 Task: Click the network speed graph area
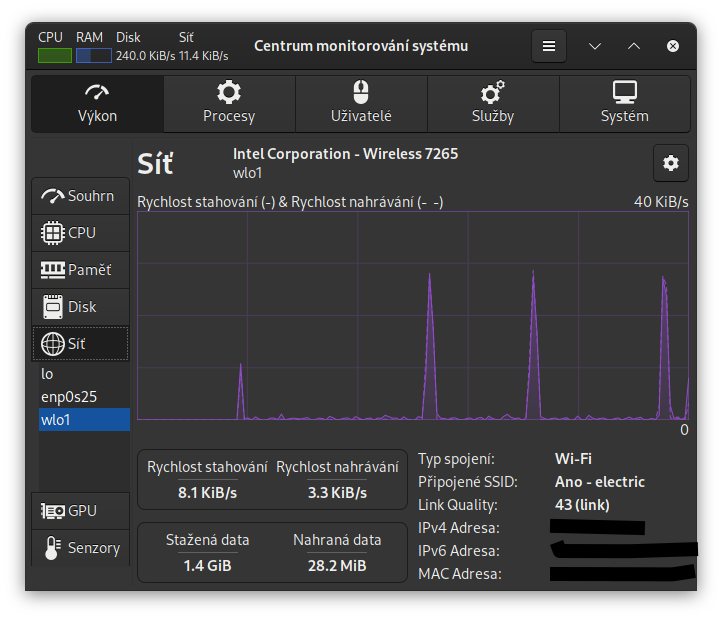[x=412, y=315]
